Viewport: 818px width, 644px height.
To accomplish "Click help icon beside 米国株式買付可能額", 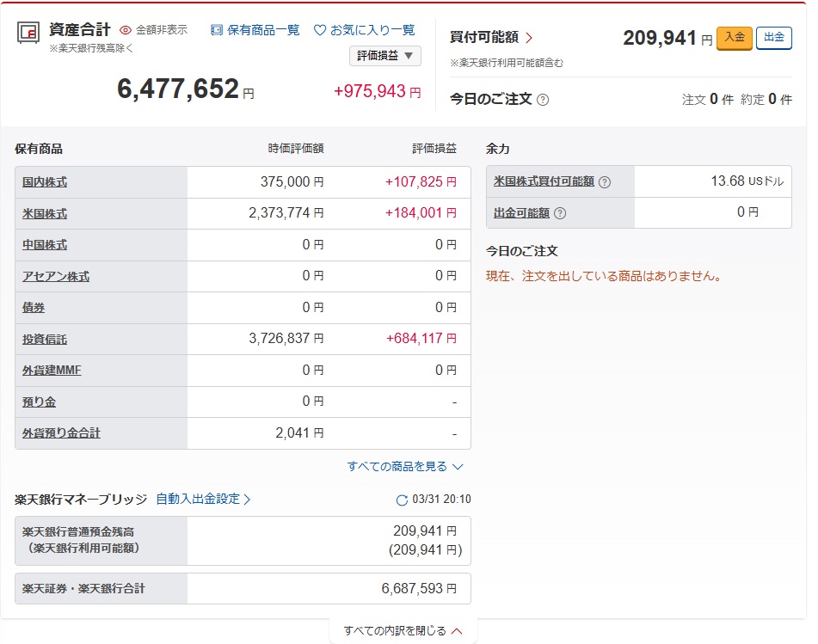I will click(x=604, y=182).
